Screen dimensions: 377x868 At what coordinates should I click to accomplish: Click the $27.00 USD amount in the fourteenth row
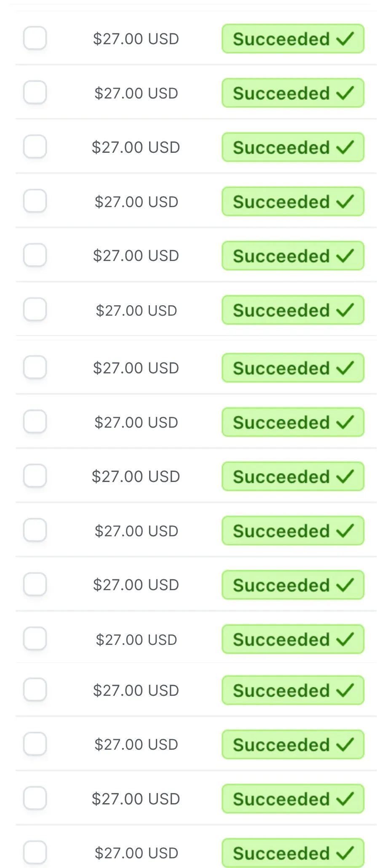point(136,744)
